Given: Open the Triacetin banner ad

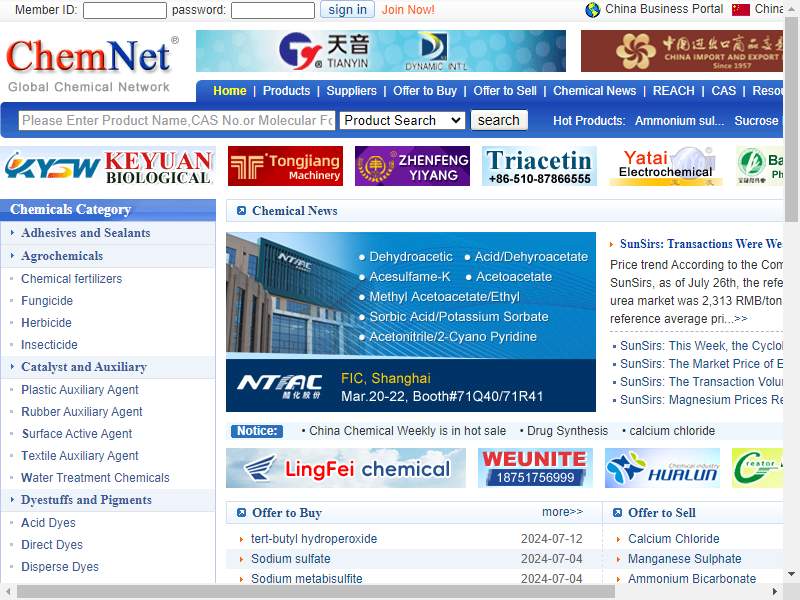Looking at the screenshot, I should pos(539,166).
